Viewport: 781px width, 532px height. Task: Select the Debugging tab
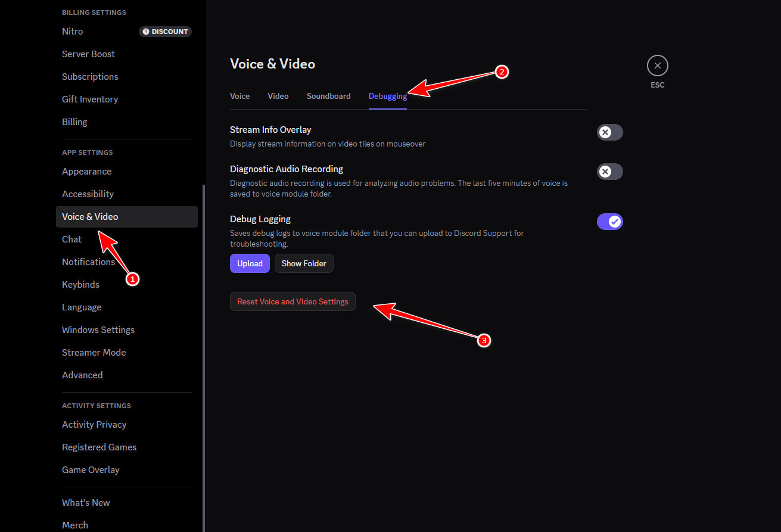[x=388, y=96]
